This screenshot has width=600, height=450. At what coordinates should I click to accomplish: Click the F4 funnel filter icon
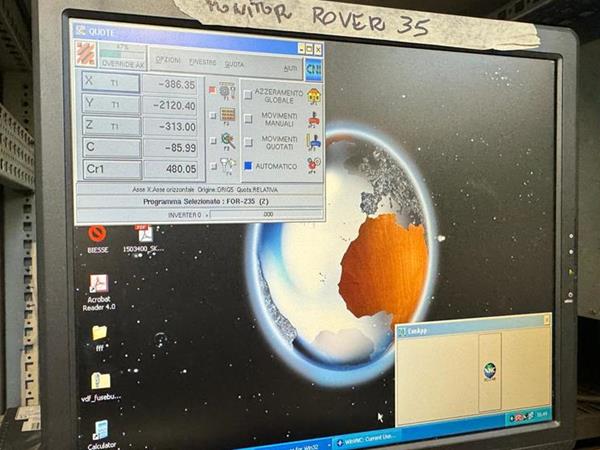point(228,166)
